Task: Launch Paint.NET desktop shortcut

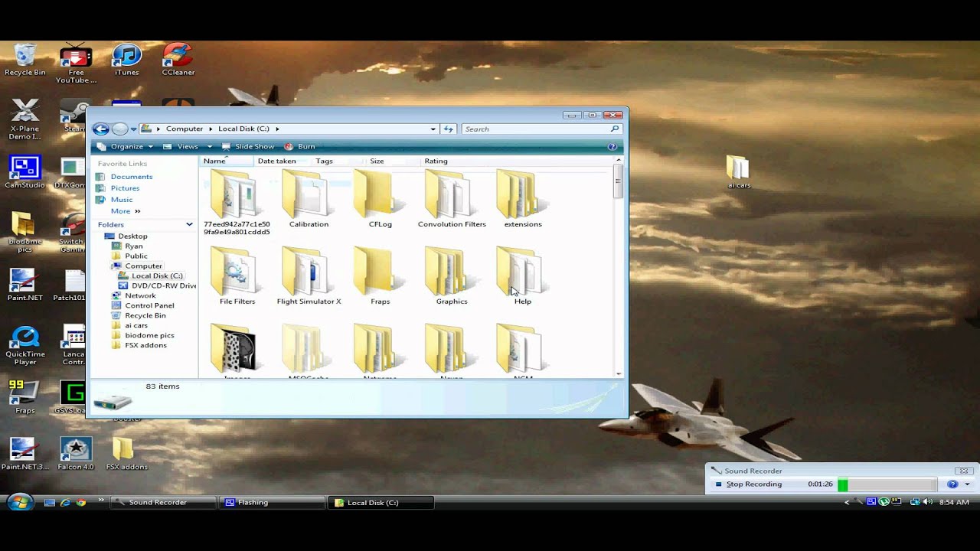Action: pos(24,285)
